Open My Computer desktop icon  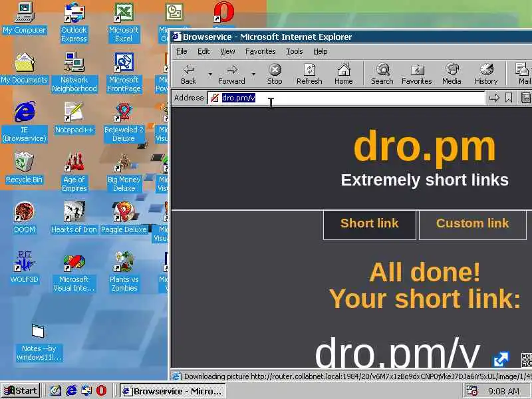pyautogui.click(x=24, y=19)
